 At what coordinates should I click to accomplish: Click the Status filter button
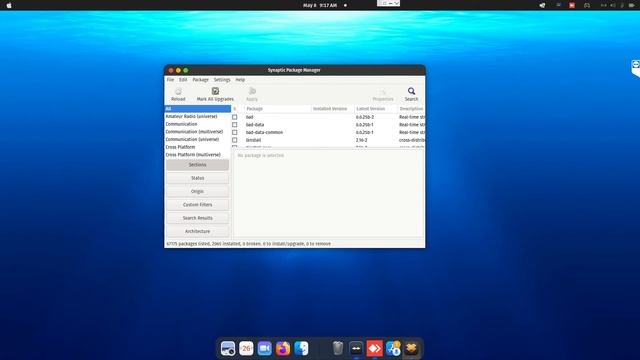click(198, 178)
